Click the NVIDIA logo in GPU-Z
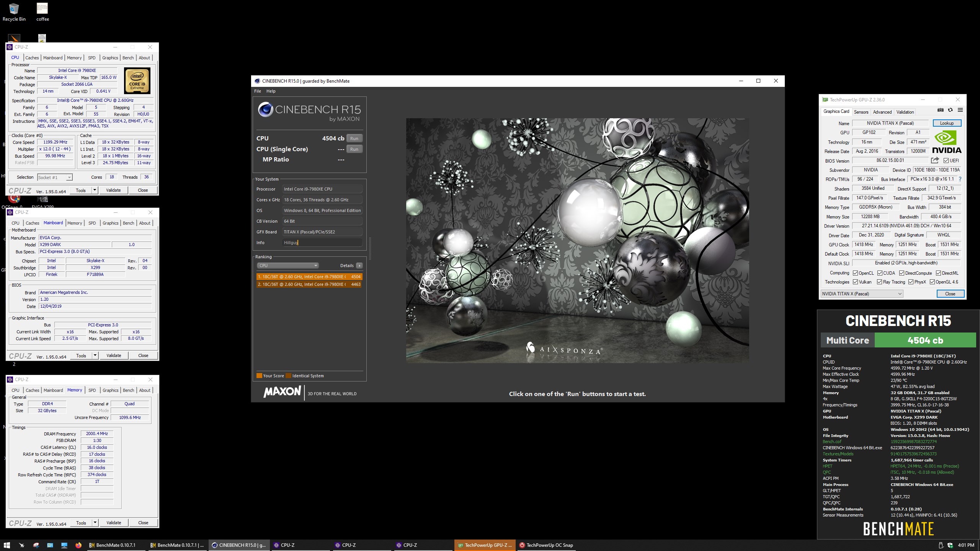Image resolution: width=980 pixels, height=551 pixels. tap(947, 142)
